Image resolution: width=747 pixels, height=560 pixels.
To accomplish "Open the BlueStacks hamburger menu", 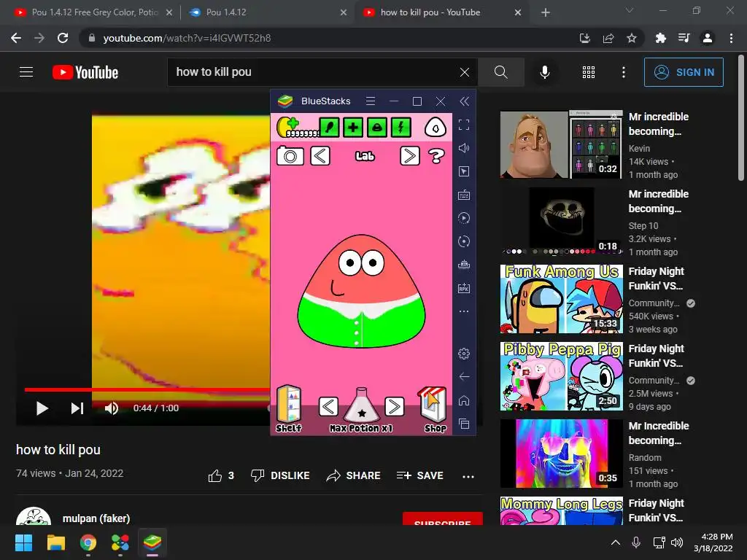I will click(370, 101).
